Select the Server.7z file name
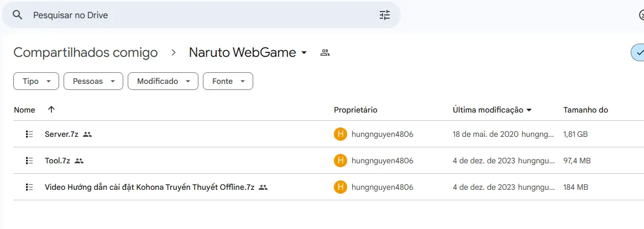 click(x=61, y=134)
